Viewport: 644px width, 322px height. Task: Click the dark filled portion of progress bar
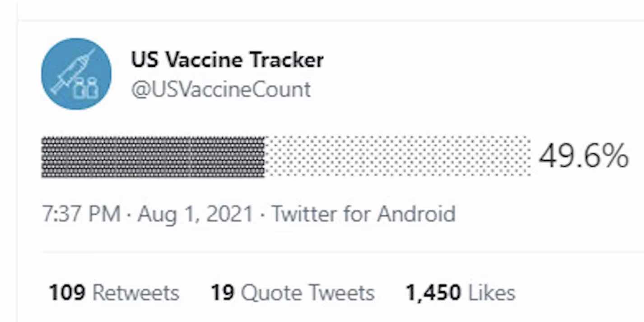[153, 157]
